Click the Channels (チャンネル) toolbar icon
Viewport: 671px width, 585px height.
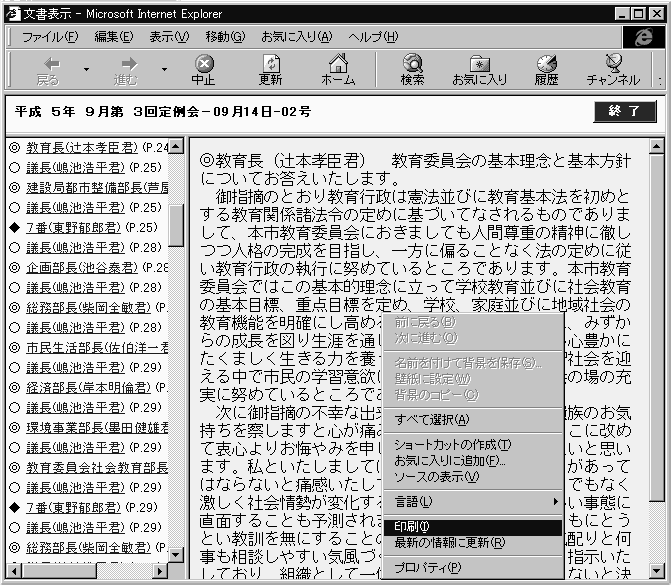pos(613,69)
